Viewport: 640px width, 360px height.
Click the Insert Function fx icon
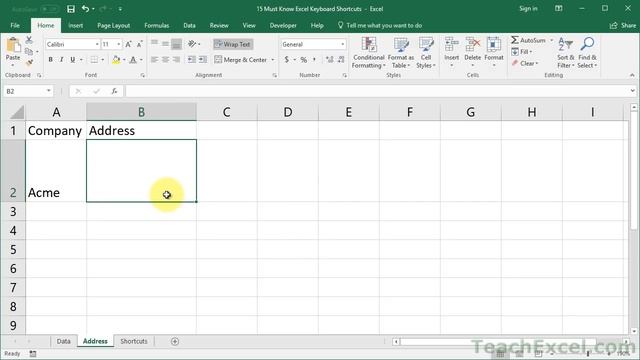pos(114,91)
